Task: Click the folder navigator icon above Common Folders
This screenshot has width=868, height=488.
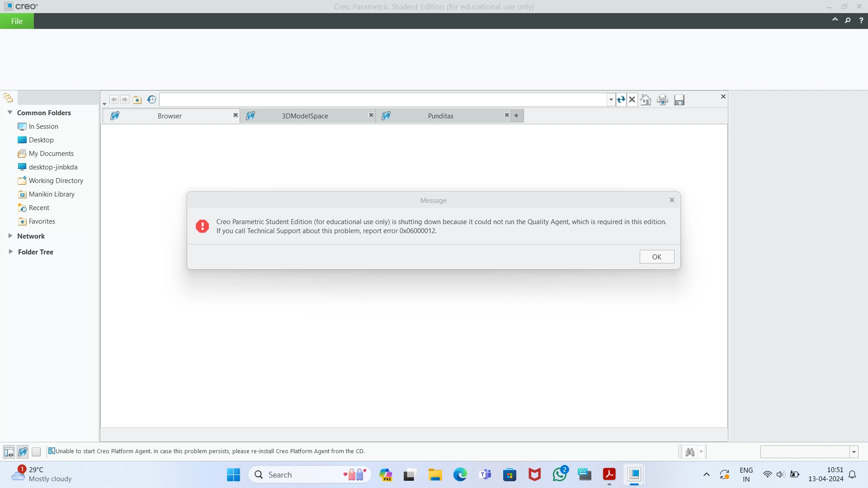Action: point(8,98)
